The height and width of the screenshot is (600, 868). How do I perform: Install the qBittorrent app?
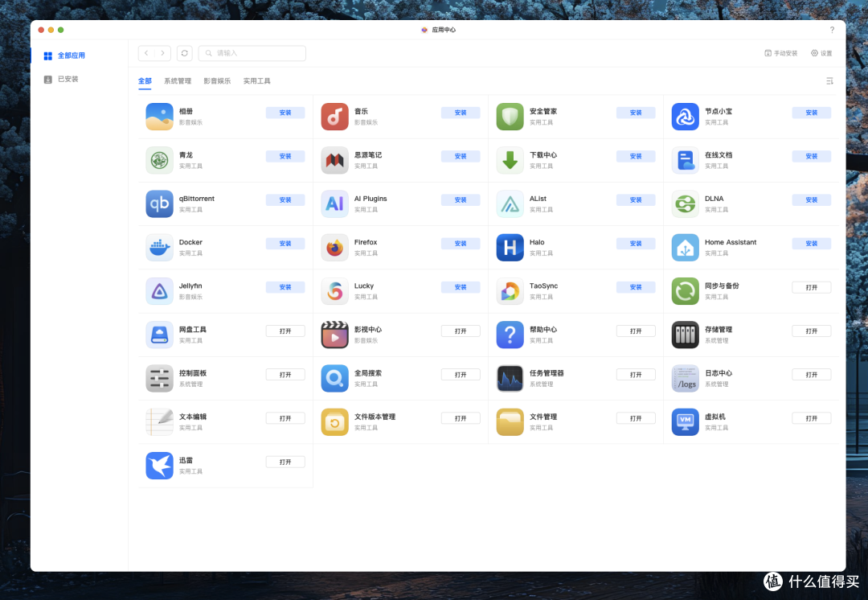coord(285,199)
